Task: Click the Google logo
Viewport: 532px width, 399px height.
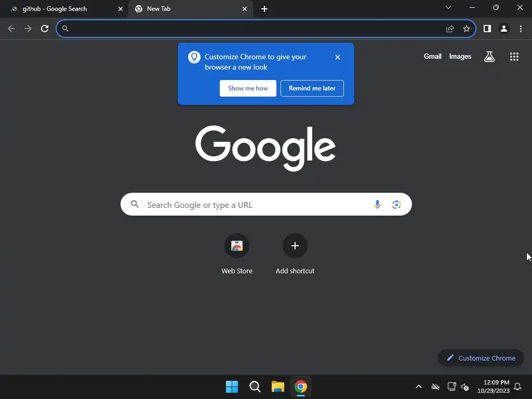Action: (265, 148)
